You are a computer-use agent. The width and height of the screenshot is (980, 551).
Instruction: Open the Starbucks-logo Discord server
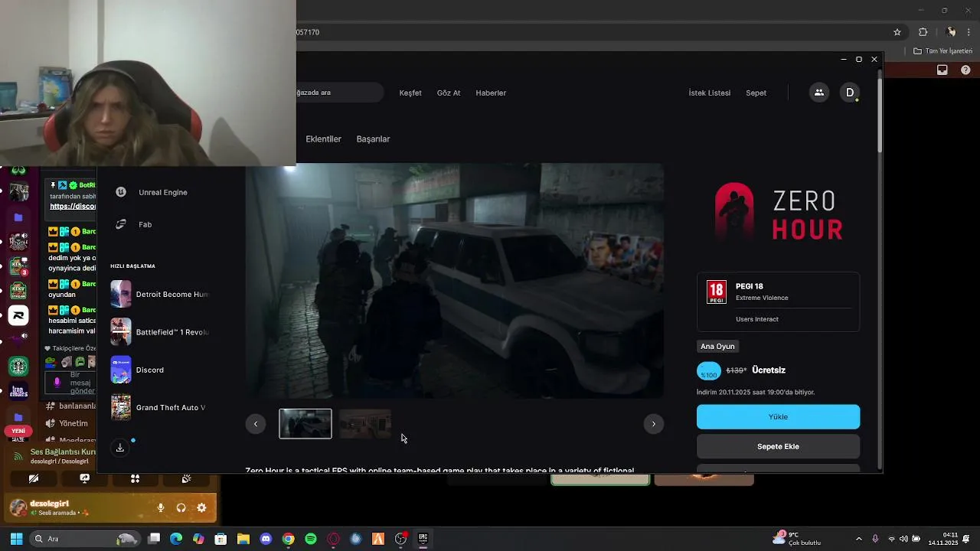point(18,366)
